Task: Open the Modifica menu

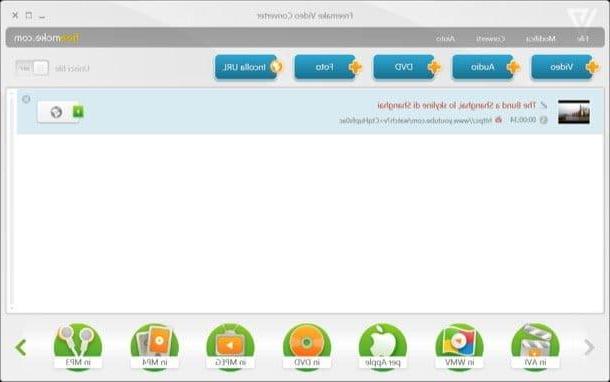Action: (541, 39)
